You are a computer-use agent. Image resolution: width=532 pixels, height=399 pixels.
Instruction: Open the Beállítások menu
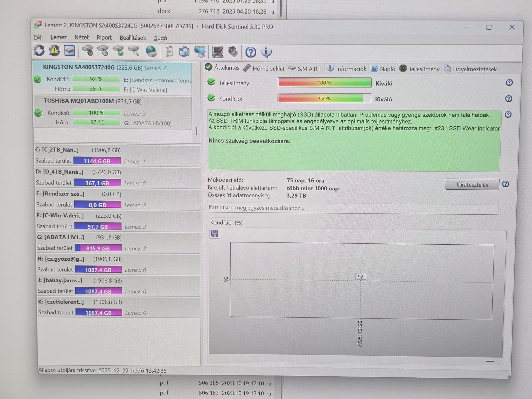tap(133, 38)
